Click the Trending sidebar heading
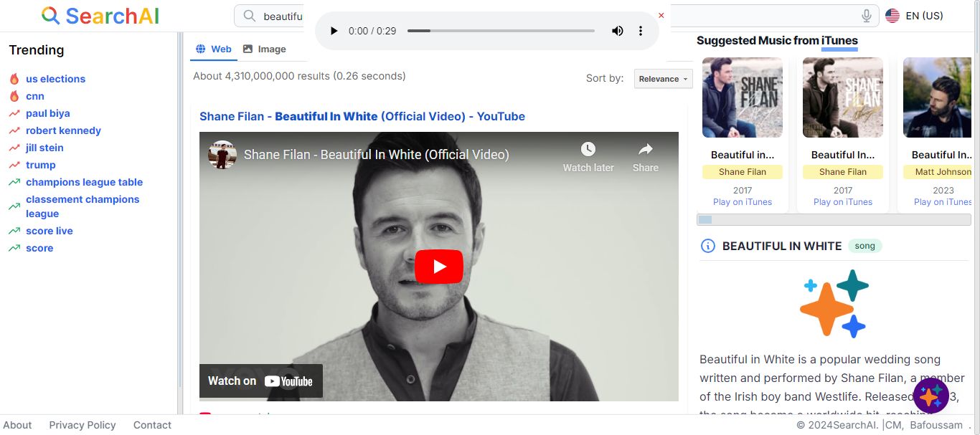The image size is (980, 435). tap(37, 50)
